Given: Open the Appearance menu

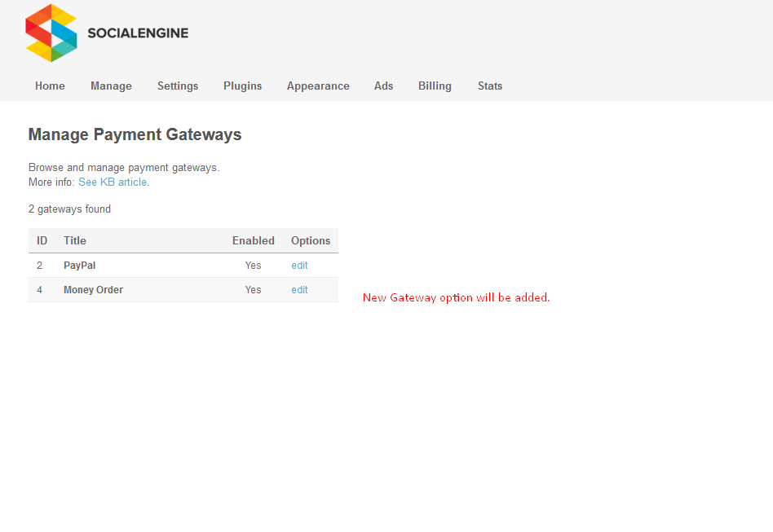Looking at the screenshot, I should tap(318, 86).
